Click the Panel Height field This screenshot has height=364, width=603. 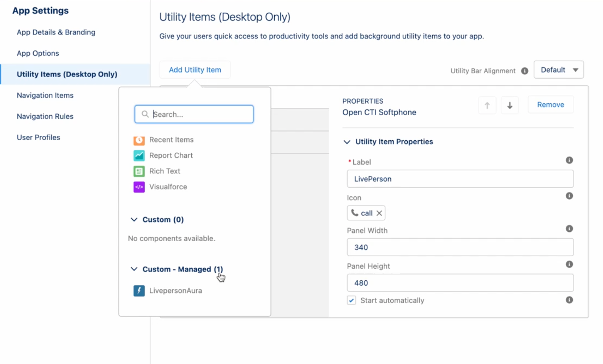coord(460,283)
